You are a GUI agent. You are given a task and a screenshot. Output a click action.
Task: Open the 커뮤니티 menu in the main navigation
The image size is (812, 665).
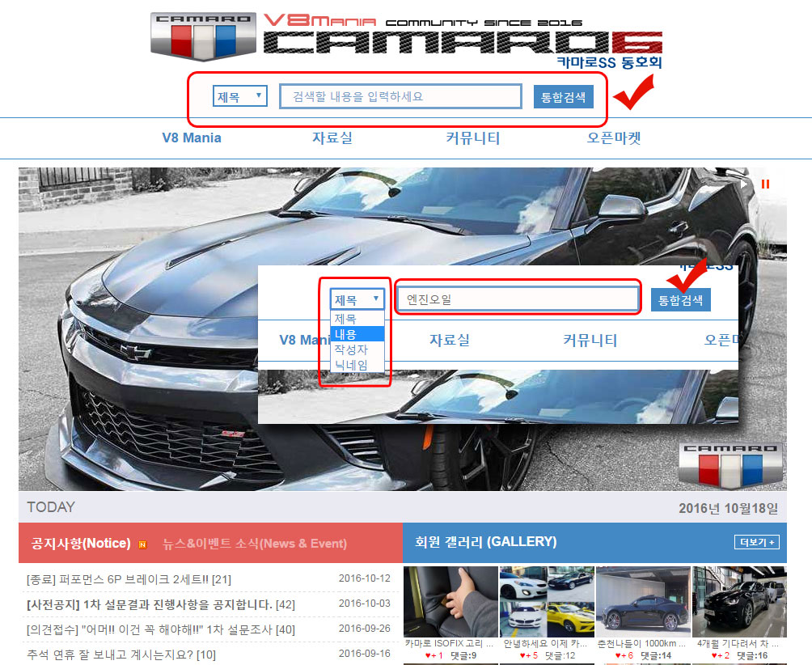click(x=473, y=138)
